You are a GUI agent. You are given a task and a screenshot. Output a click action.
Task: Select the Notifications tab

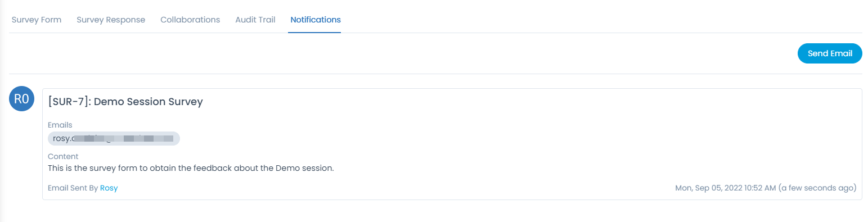(316, 20)
